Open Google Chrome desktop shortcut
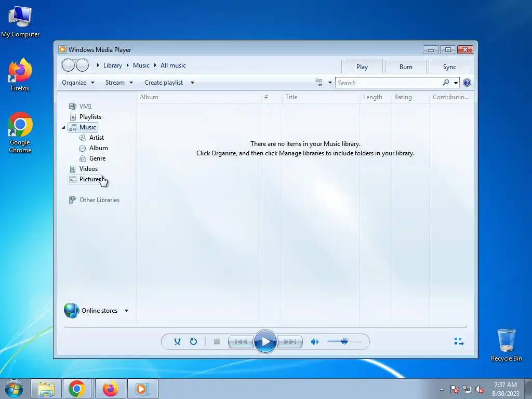 [20, 132]
